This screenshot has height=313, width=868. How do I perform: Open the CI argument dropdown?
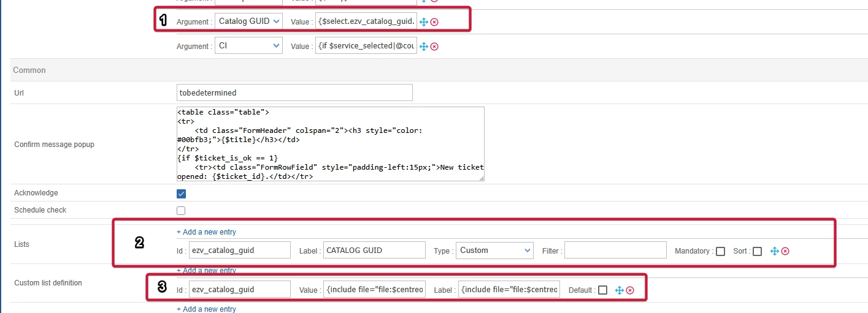(x=248, y=45)
